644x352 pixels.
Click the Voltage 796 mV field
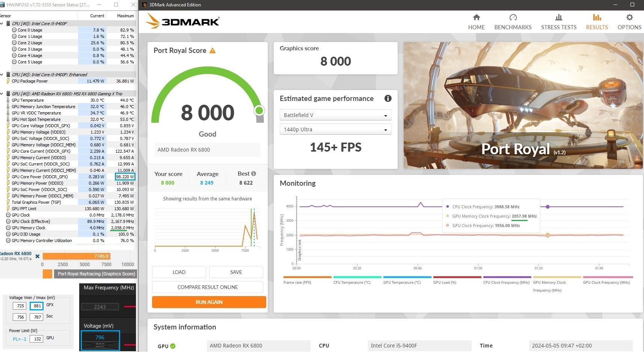[x=100, y=337]
